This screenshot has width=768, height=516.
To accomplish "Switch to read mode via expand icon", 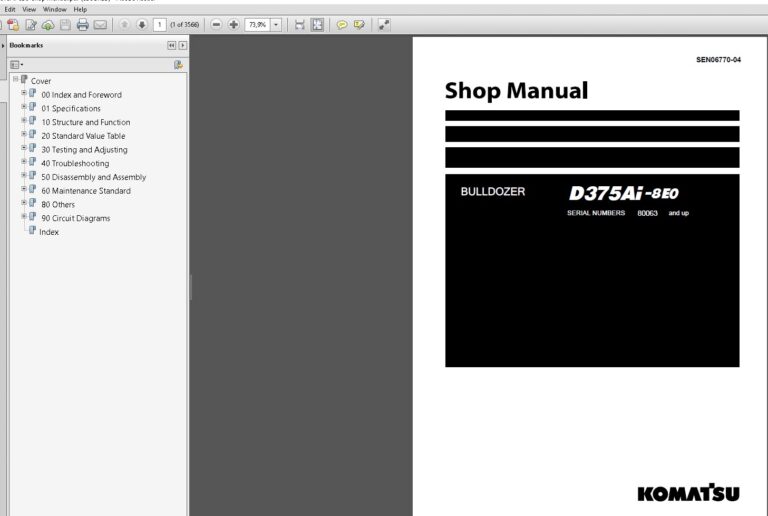I will [384, 24].
